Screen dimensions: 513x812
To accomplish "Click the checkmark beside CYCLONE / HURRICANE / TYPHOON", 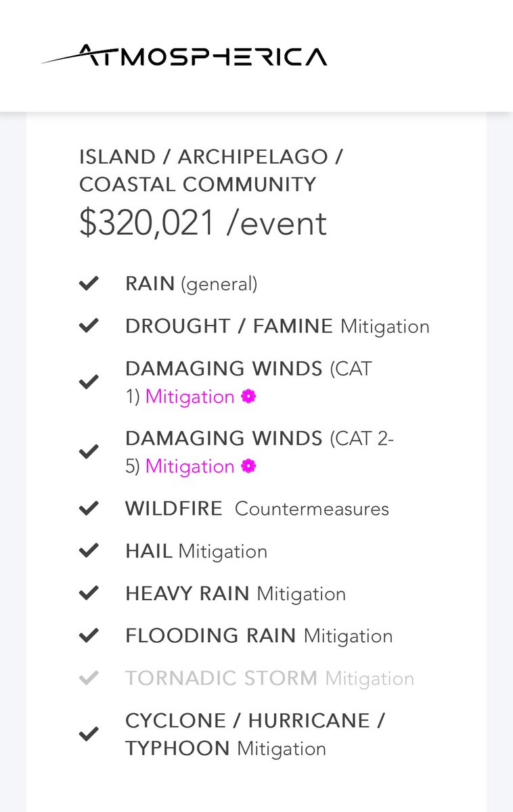I will (89, 734).
